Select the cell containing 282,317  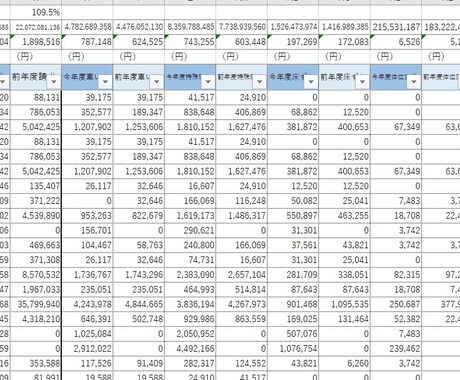pyautogui.click(x=190, y=363)
